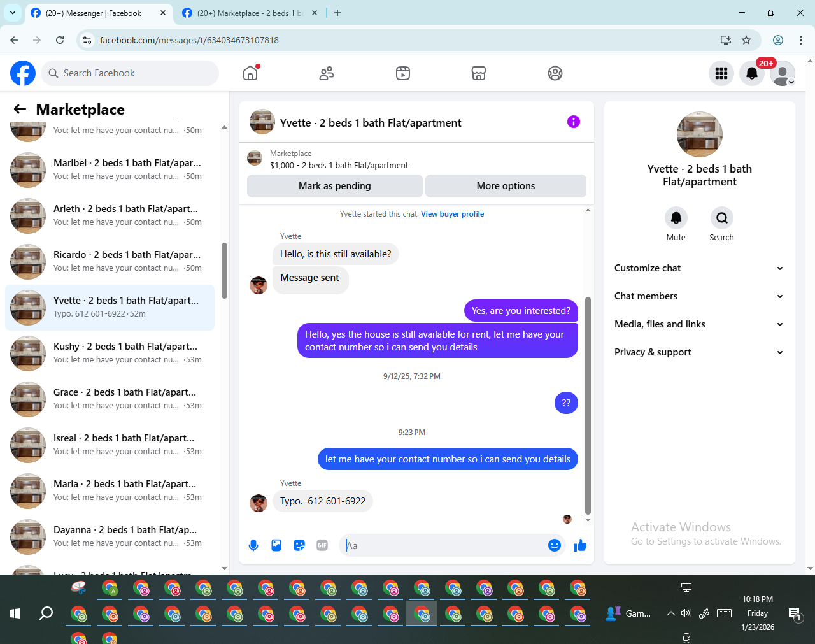Open the View buyer profile link
This screenshot has height=644, width=815.
pos(452,214)
